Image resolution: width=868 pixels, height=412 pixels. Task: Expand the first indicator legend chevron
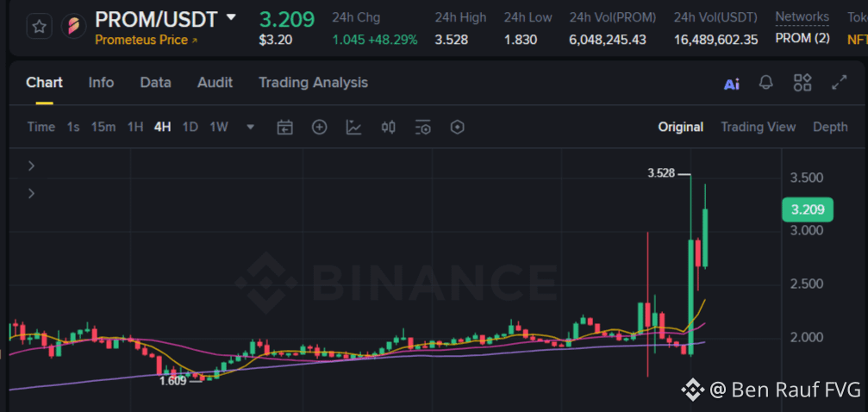tap(32, 165)
